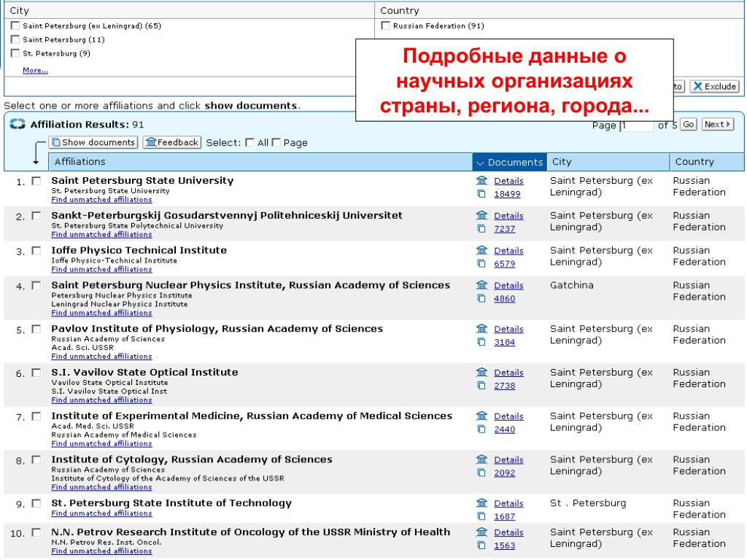Find unmatched affiliations for St. Petersburg State Institute of Technology

click(x=101, y=513)
